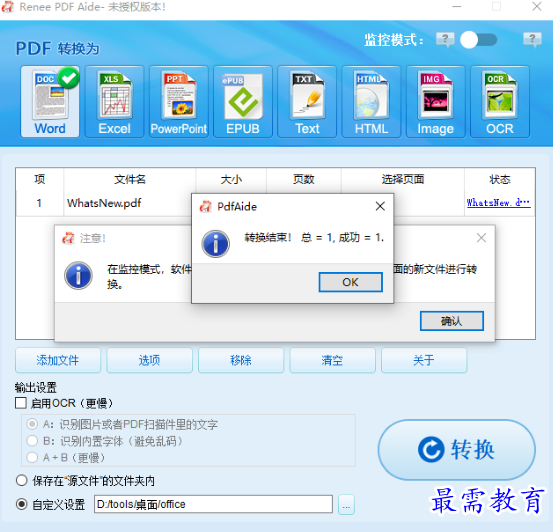Select the Word conversion format
This screenshot has height=532, width=553.
click(x=50, y=102)
